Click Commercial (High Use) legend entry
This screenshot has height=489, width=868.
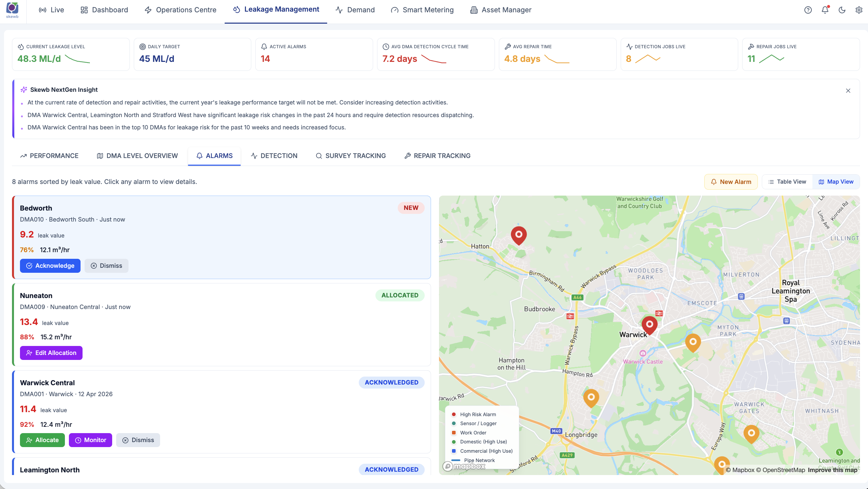482,451
